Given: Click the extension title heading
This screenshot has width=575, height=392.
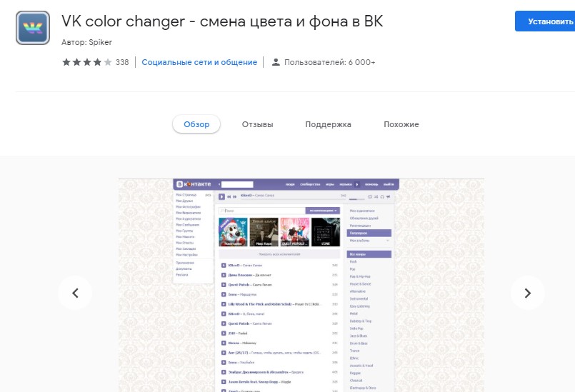Looking at the screenshot, I should click(222, 21).
